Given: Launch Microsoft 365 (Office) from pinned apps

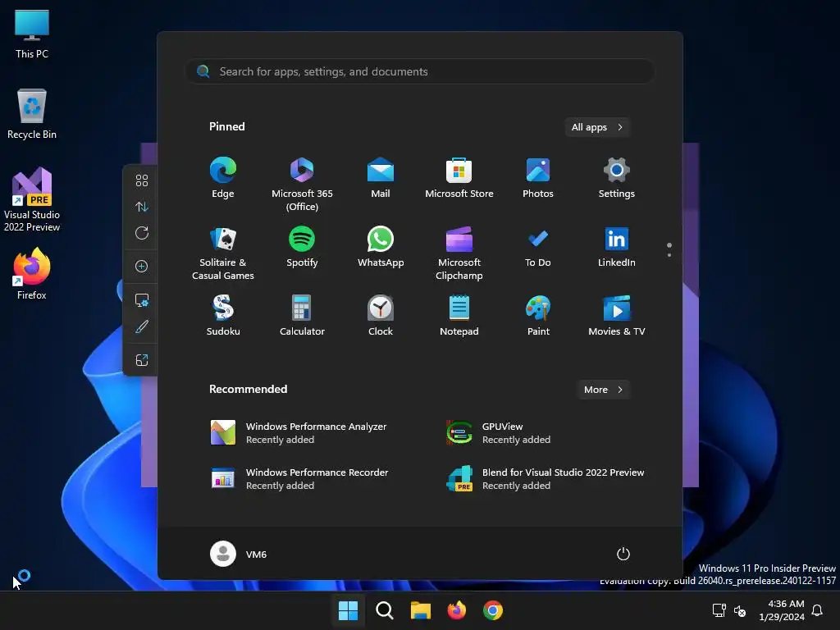Looking at the screenshot, I should 302,185.
